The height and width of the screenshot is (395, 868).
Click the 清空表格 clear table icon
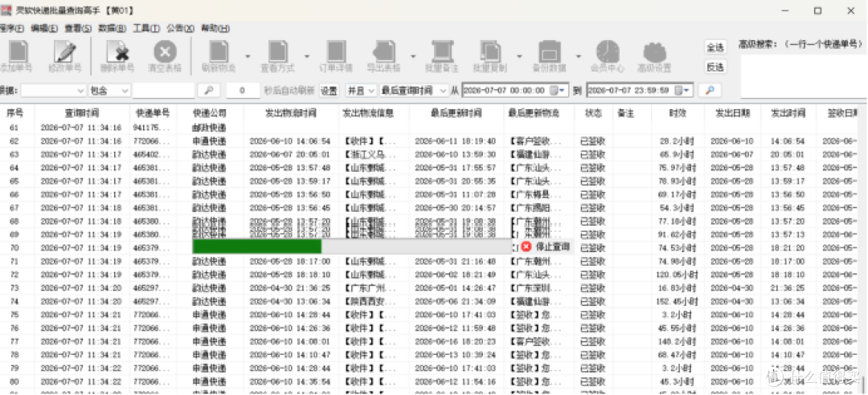coord(165,51)
